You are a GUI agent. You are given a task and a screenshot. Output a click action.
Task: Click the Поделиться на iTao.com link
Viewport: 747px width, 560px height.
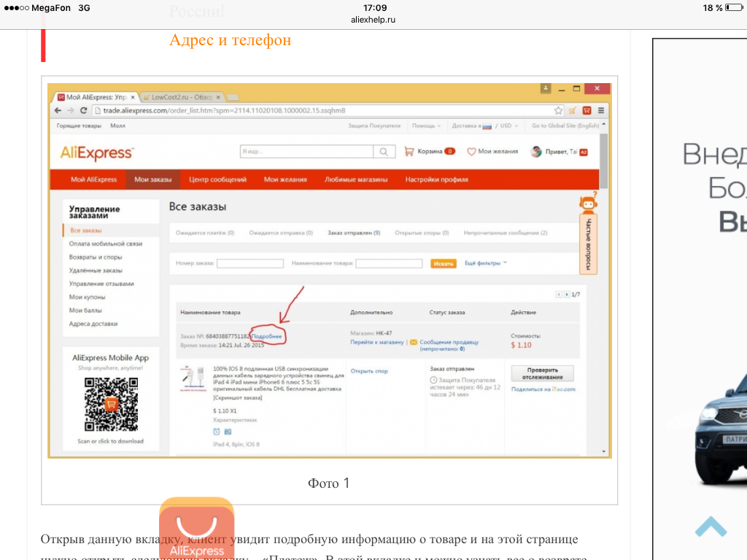pyautogui.click(x=543, y=389)
